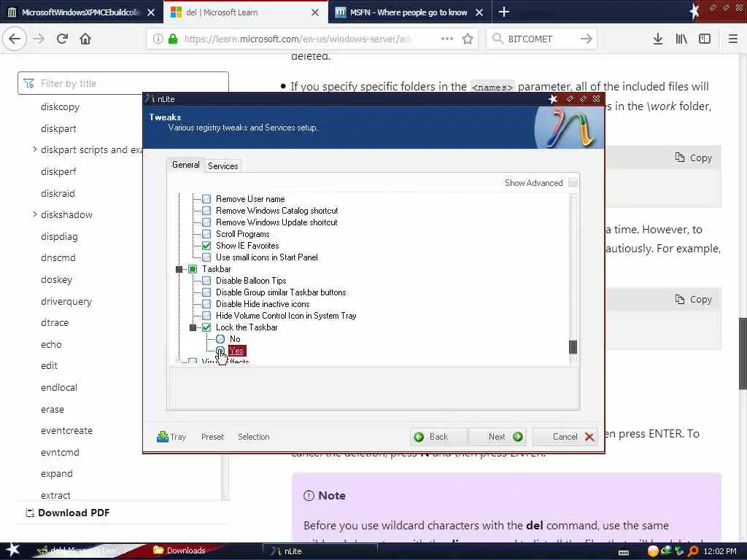Screen dimensions: 747x560
Task: Expand diskpart scripts and examples entry
Action: pos(35,149)
